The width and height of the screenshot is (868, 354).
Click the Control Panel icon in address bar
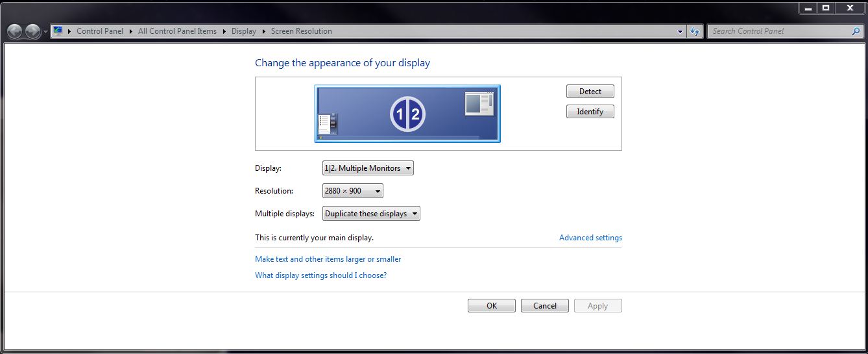[58, 31]
